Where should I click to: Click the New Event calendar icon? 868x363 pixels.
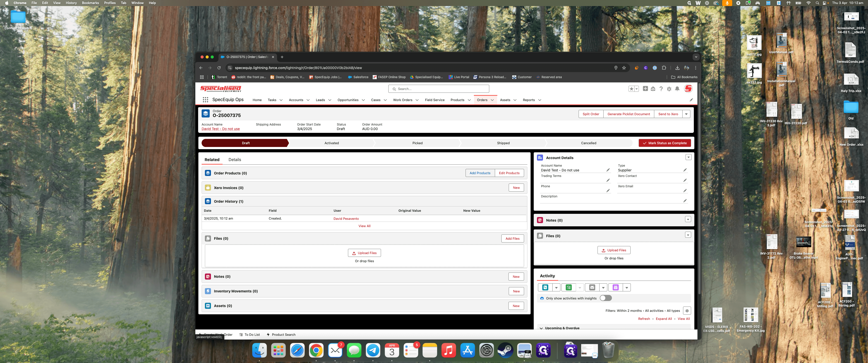point(616,287)
